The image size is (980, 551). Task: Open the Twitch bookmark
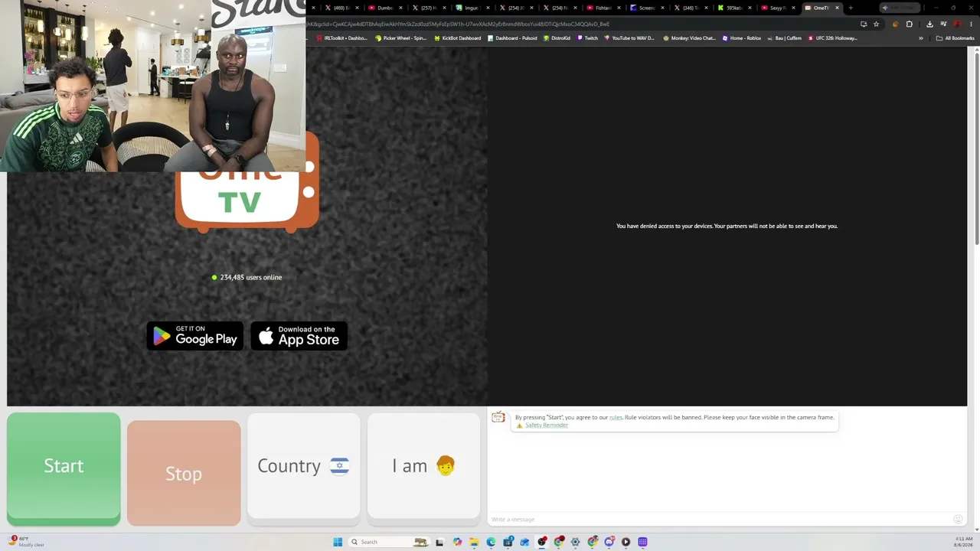click(x=587, y=38)
